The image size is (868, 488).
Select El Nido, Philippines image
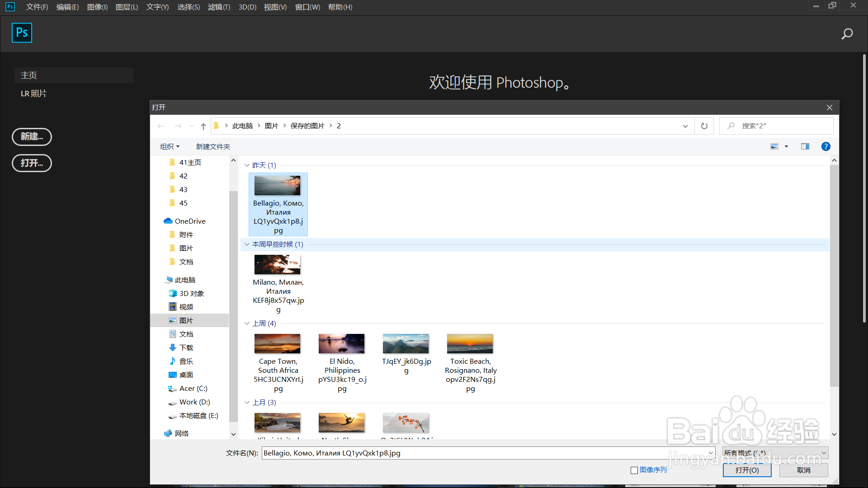pyautogui.click(x=342, y=363)
